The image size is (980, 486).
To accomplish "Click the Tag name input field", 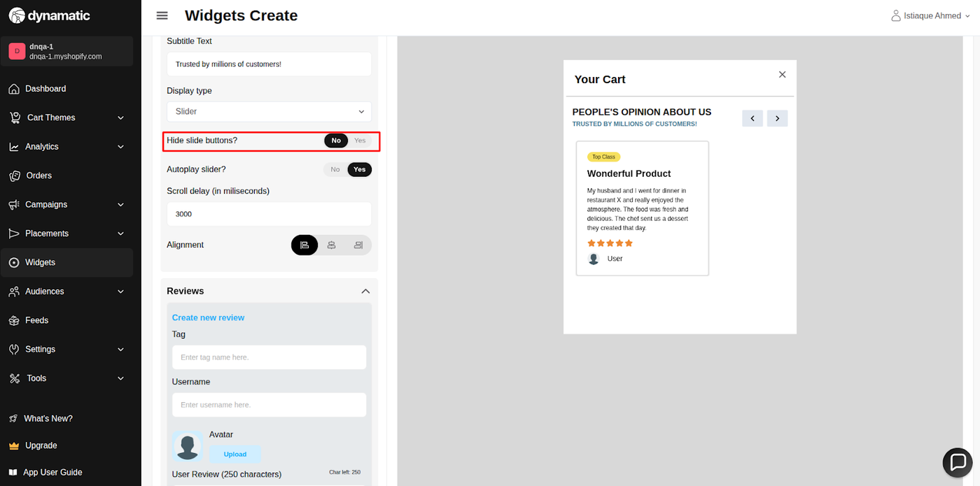I will point(269,357).
